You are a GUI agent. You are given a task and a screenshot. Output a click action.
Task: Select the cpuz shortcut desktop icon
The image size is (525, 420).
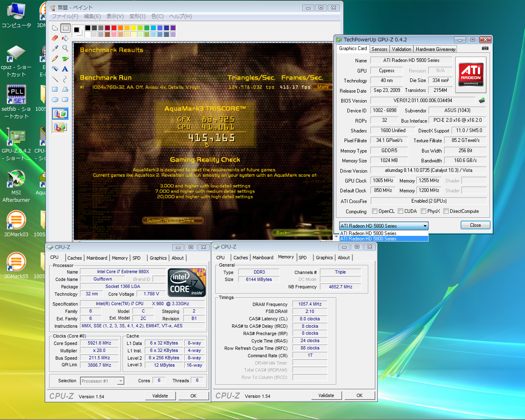(x=16, y=62)
